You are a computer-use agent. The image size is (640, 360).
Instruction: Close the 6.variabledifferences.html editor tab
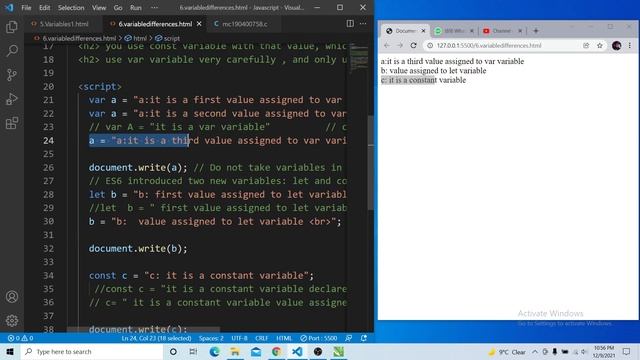tap(199, 24)
